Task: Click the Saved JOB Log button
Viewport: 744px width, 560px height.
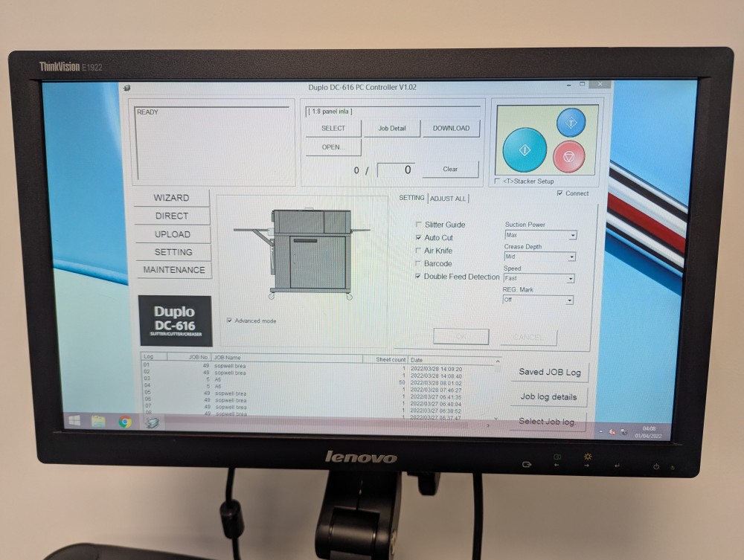Action: tap(549, 372)
